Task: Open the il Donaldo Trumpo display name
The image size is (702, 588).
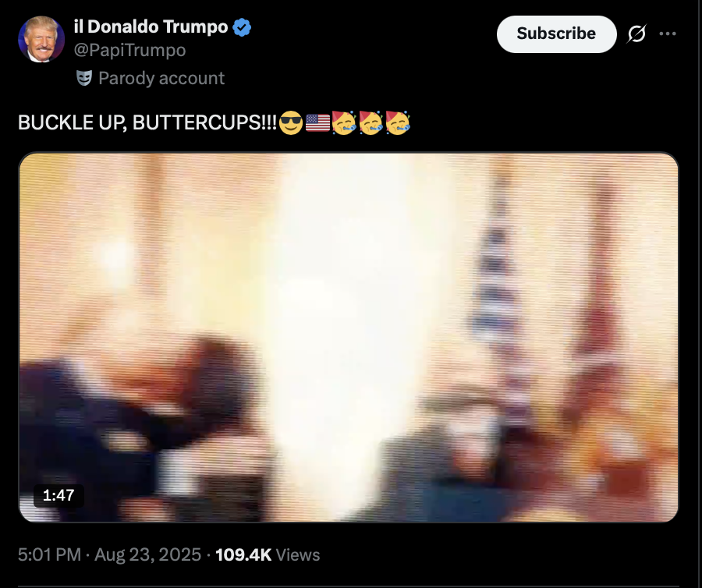Action: point(151,27)
